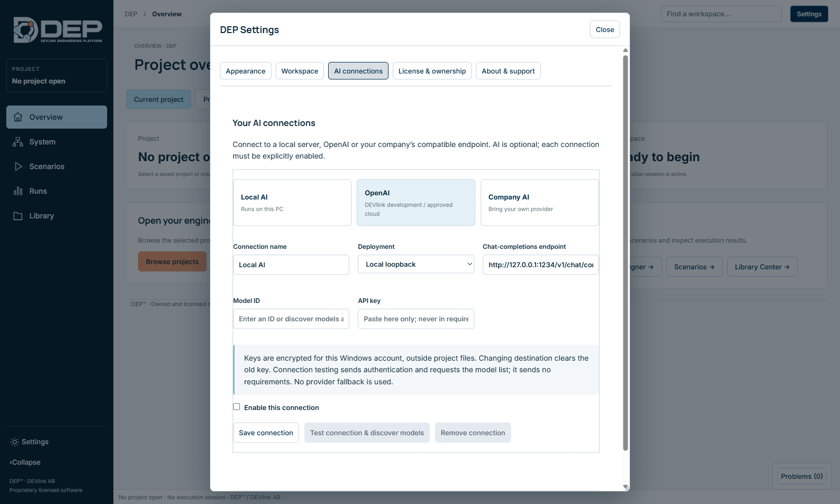
Task: Switch to the Appearance tab
Action: 246,71
